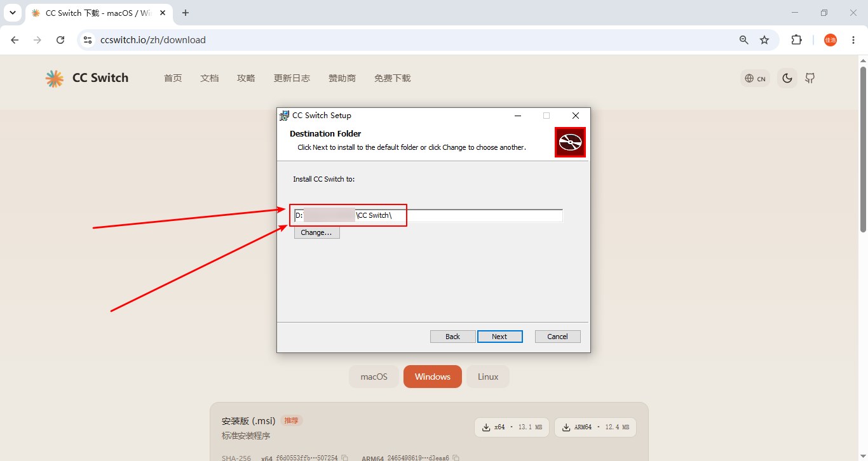
Task: Open 免费下载 in site navigation
Action: 393,78
